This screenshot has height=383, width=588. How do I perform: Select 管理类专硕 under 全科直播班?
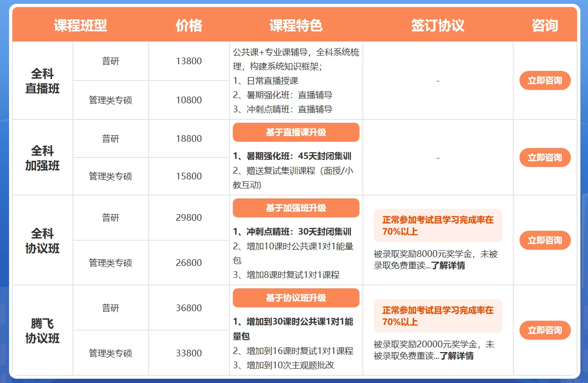tap(110, 100)
